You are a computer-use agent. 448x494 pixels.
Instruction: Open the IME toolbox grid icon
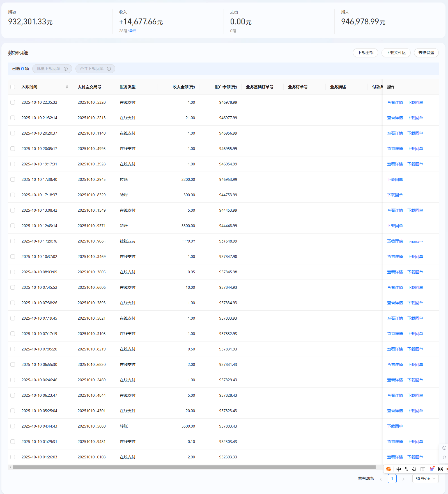(x=440, y=469)
